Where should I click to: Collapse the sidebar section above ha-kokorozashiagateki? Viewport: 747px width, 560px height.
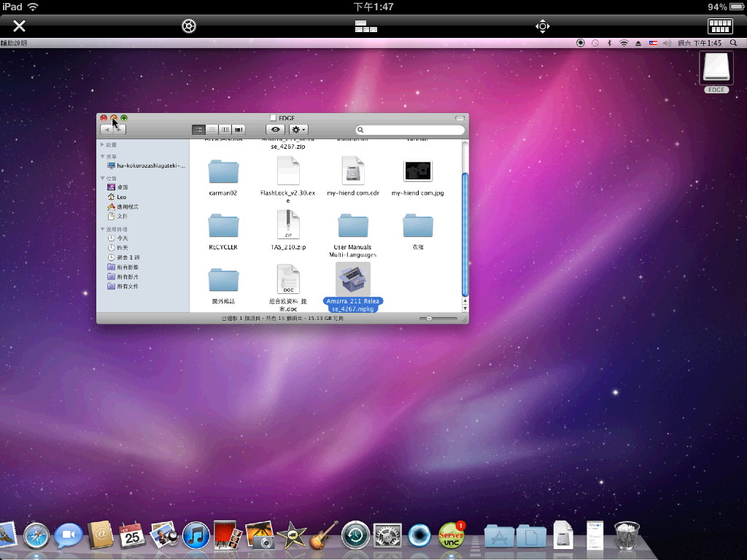pos(102,156)
